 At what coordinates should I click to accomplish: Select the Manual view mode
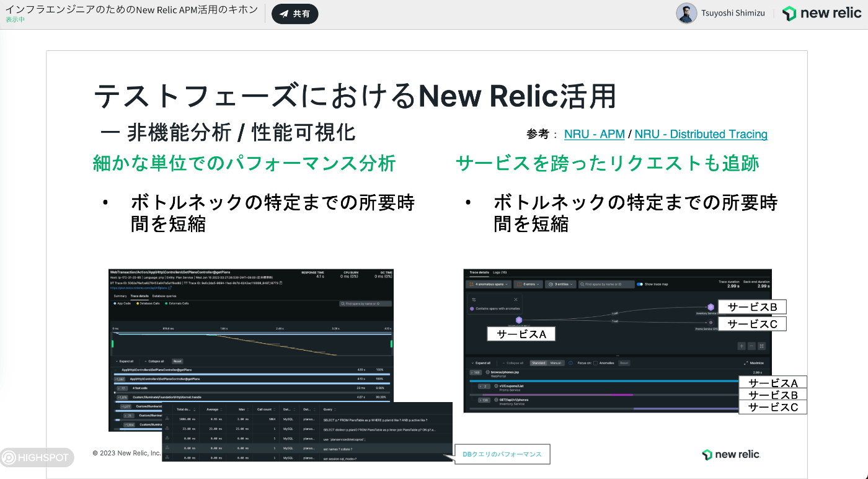[x=556, y=363]
